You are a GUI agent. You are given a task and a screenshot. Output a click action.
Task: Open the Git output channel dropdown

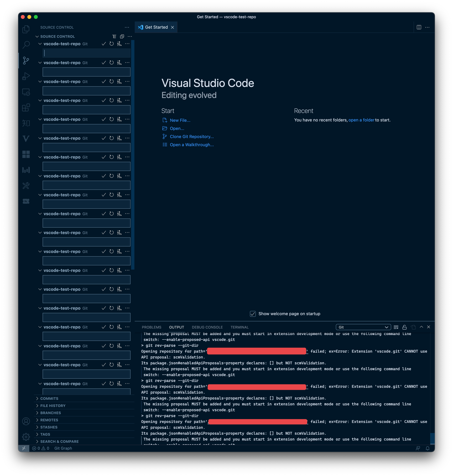click(x=363, y=327)
